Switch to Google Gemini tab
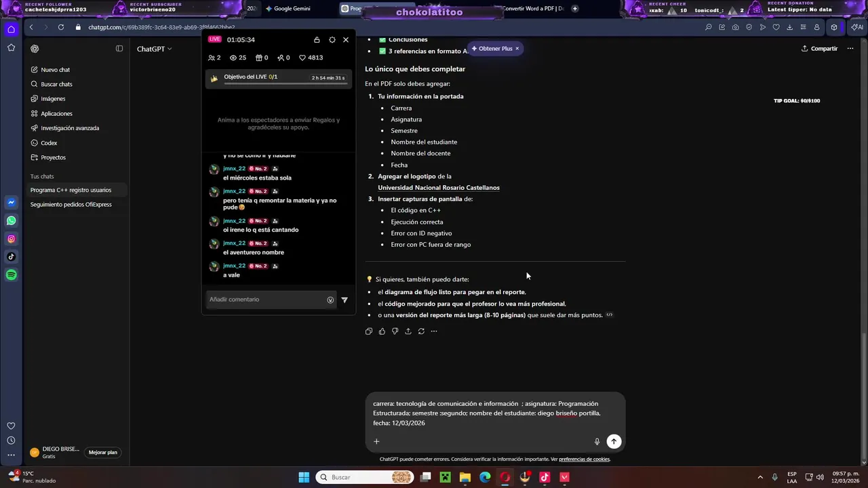The image size is (868, 488). [292, 9]
